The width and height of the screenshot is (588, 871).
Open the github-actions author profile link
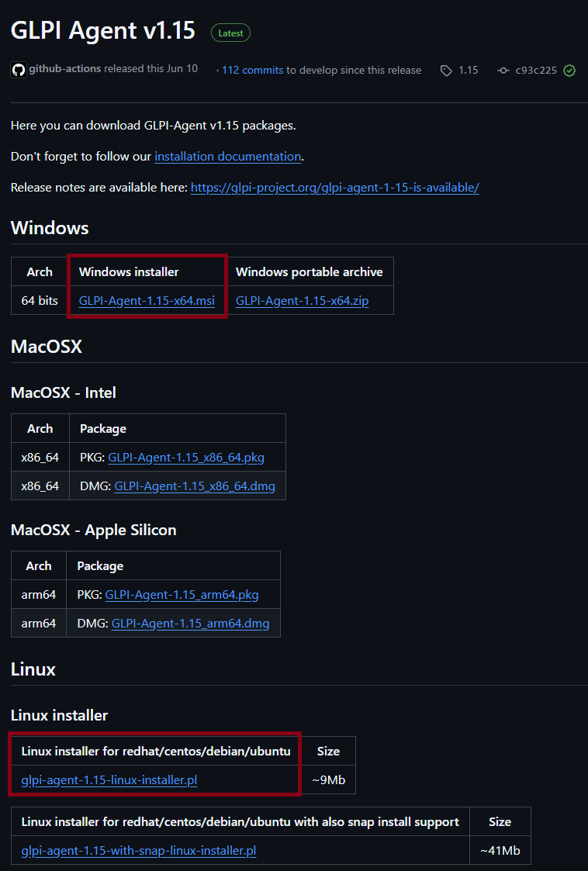[x=65, y=69]
